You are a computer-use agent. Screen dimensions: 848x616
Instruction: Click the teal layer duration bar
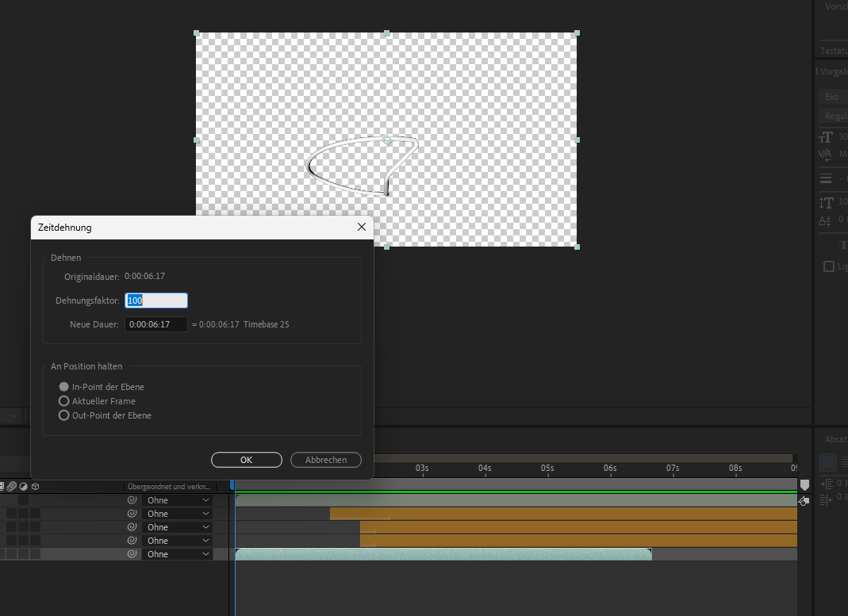[x=443, y=554]
